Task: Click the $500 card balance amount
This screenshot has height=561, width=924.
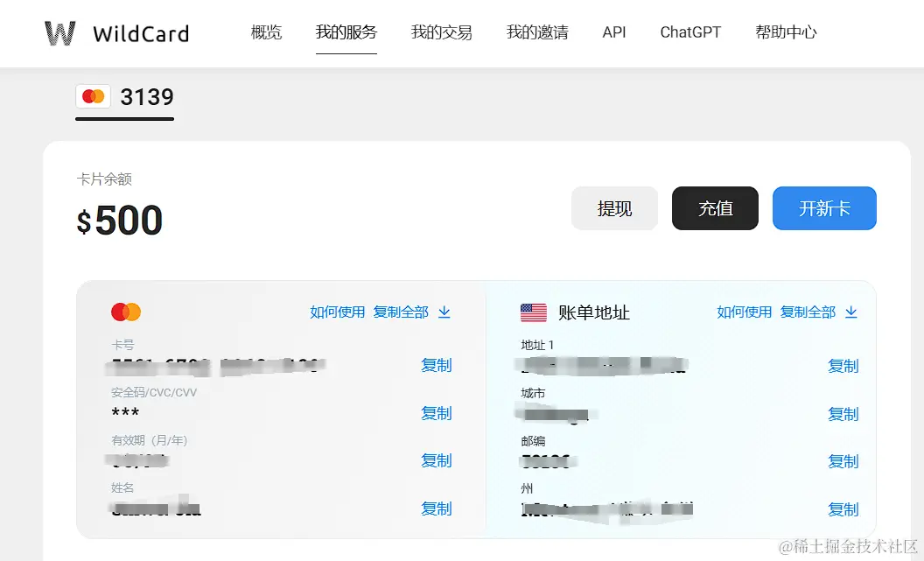Action: click(x=120, y=221)
